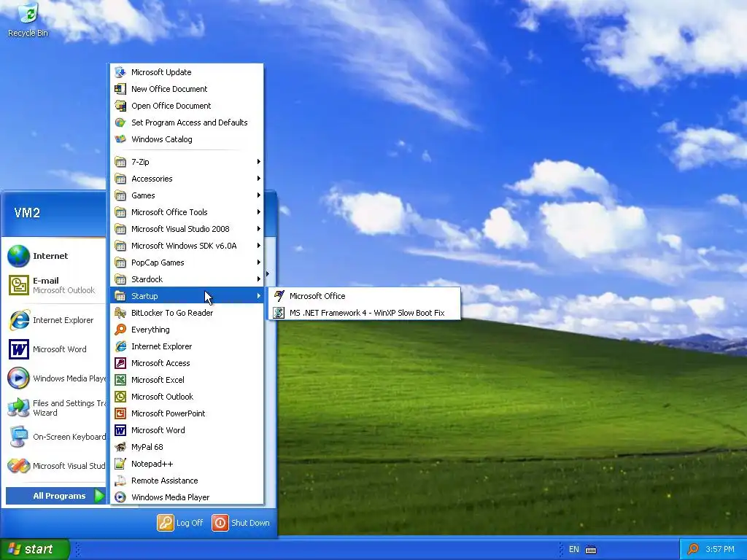Click the Internet globe icon in Start menu
The image size is (747, 560).
(18, 256)
